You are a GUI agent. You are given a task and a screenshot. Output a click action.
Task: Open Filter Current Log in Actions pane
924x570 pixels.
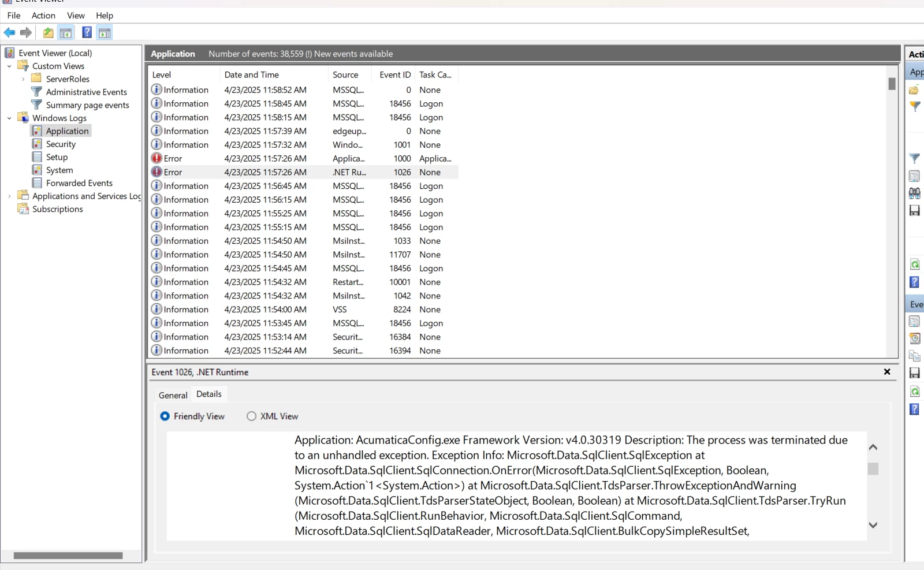point(915,158)
